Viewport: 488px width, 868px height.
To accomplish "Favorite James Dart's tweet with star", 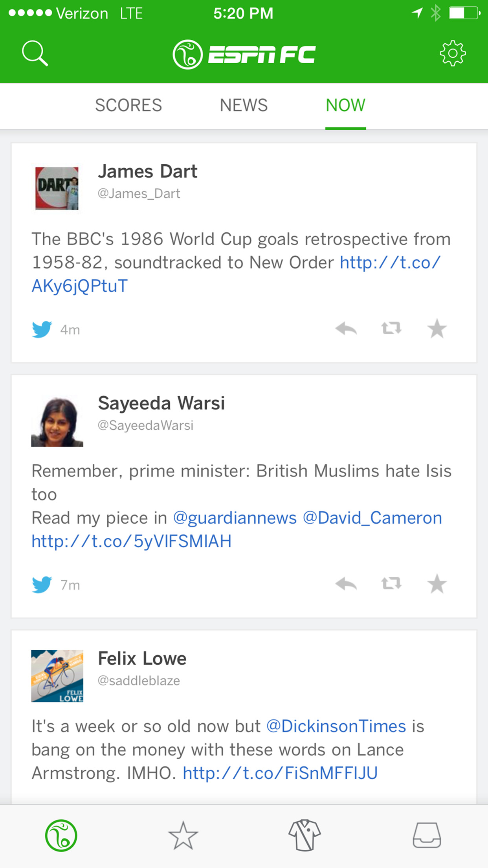I will coord(437,329).
